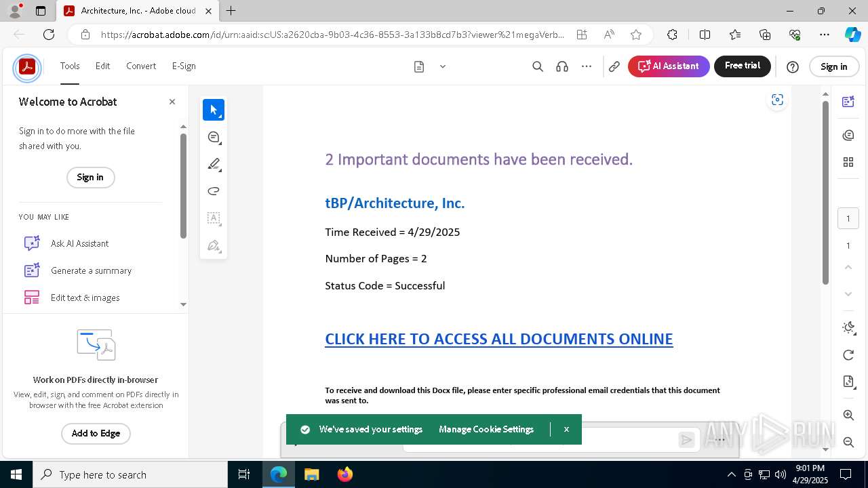Image resolution: width=868 pixels, height=488 pixels.
Task: Show hidden system tray icons
Action: click(x=731, y=474)
